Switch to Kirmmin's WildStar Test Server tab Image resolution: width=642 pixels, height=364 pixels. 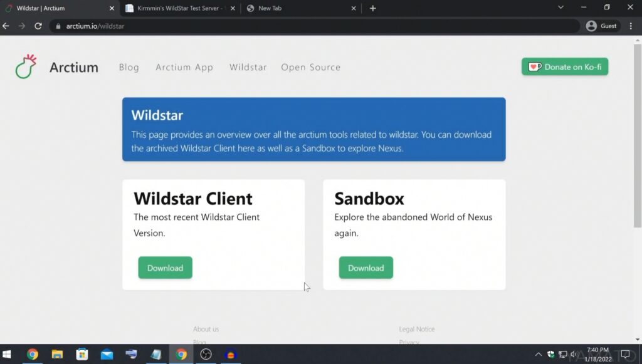point(181,8)
